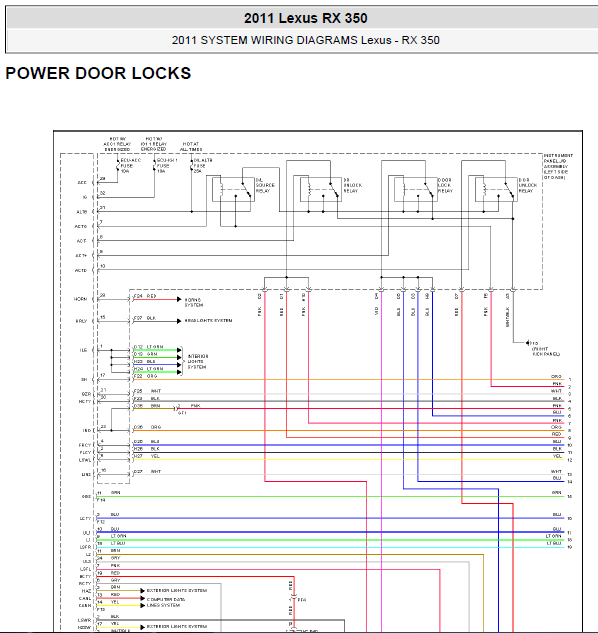Click the IND terminal label

[x=86, y=431]
